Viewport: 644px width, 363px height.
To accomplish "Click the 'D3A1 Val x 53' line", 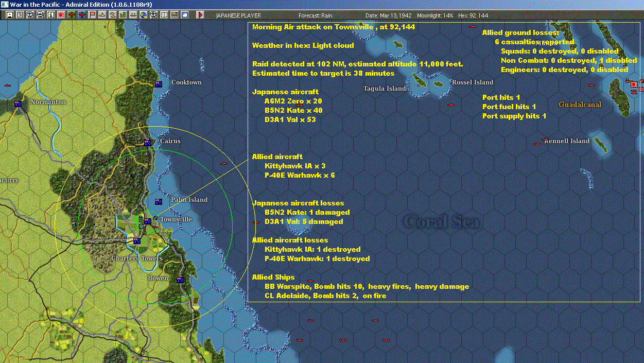I will [x=290, y=119].
